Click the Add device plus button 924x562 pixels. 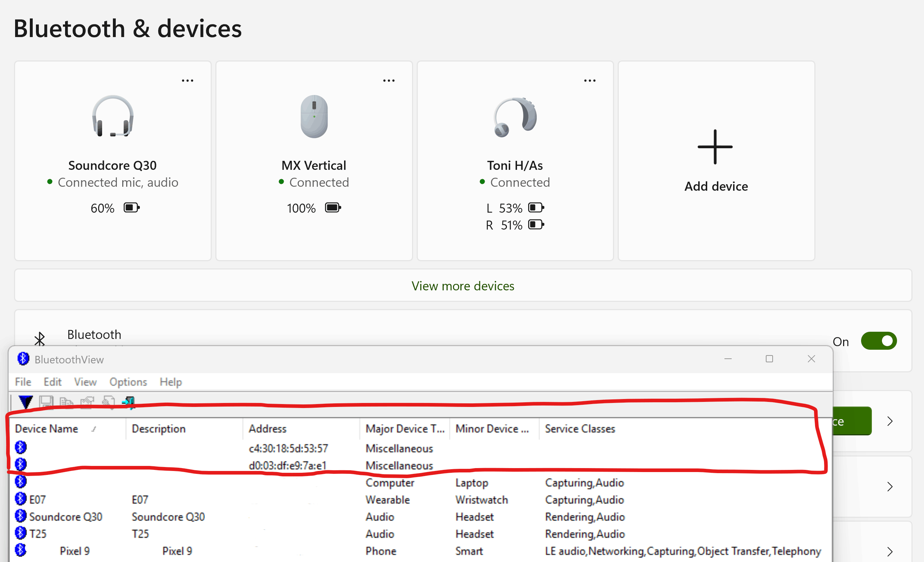(715, 147)
